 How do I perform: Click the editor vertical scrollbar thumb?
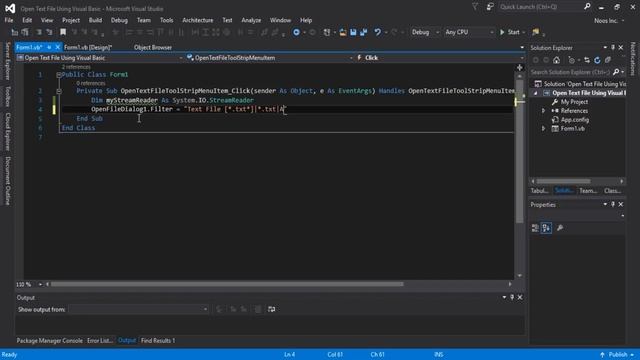[x=520, y=152]
